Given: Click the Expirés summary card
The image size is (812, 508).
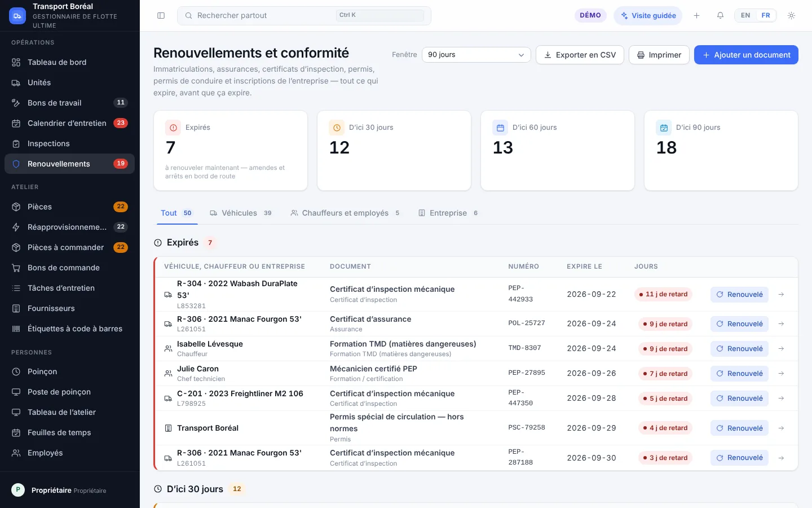Looking at the screenshot, I should 231,151.
